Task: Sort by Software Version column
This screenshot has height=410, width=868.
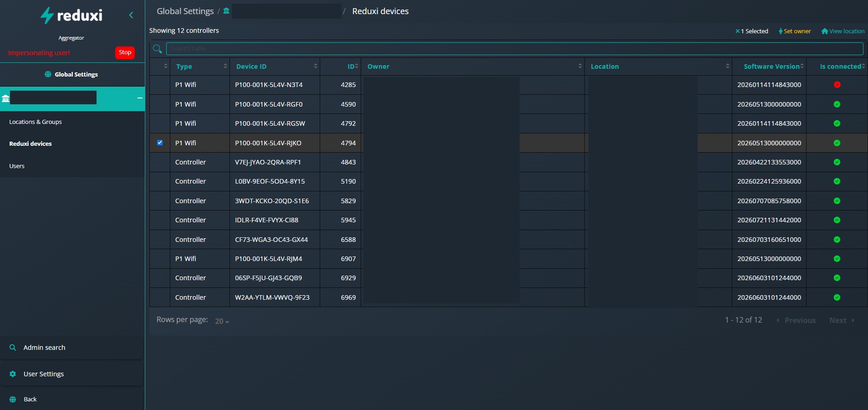Action: click(x=769, y=67)
